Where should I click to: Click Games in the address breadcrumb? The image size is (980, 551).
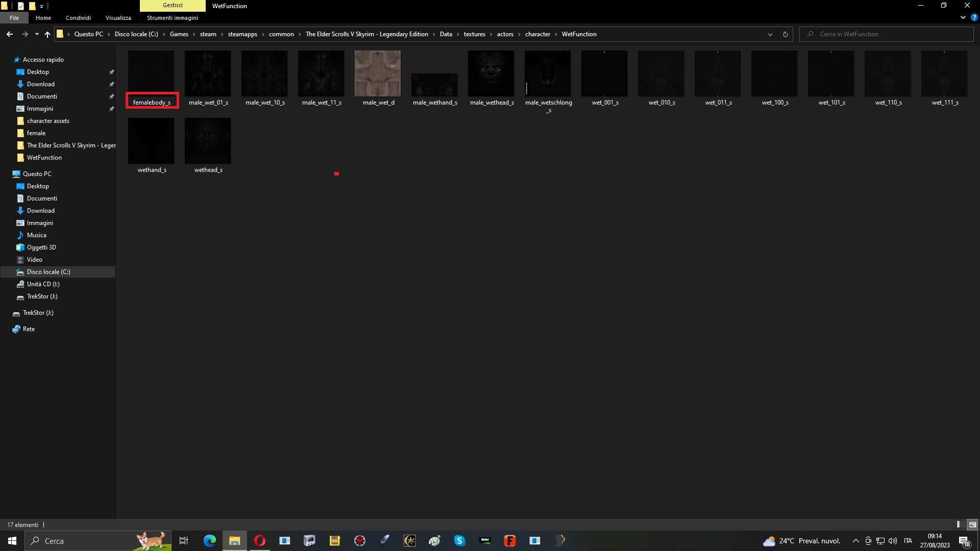(179, 34)
